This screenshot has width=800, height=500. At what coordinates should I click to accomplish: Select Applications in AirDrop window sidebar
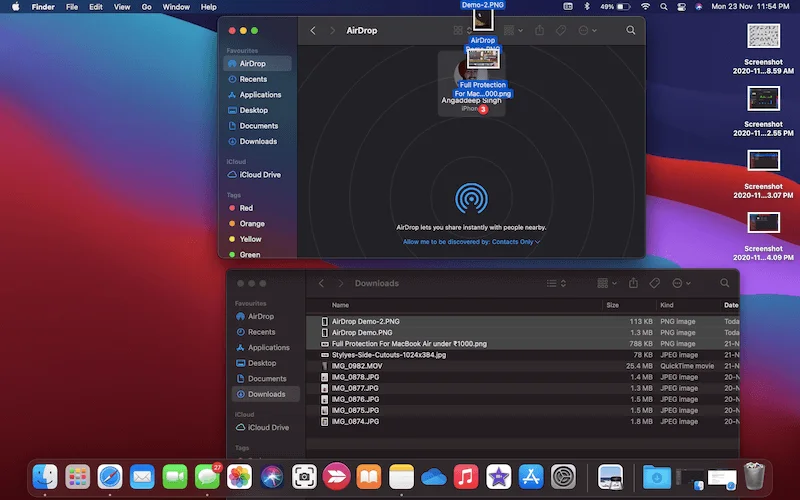pos(258,95)
